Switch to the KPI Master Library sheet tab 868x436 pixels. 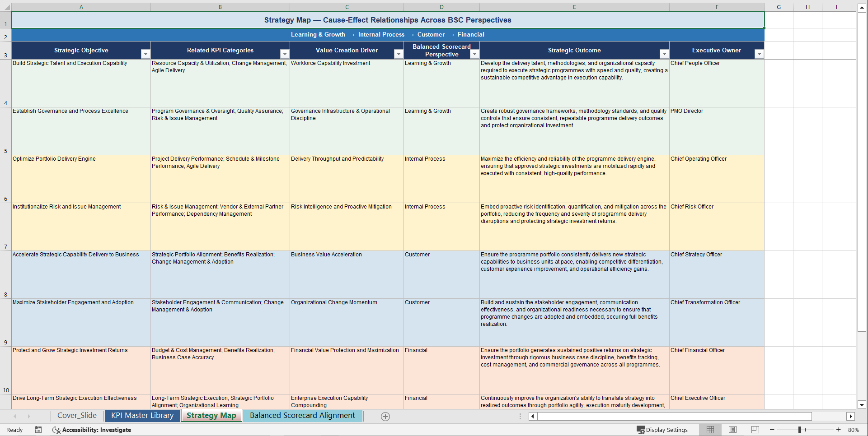pos(142,416)
